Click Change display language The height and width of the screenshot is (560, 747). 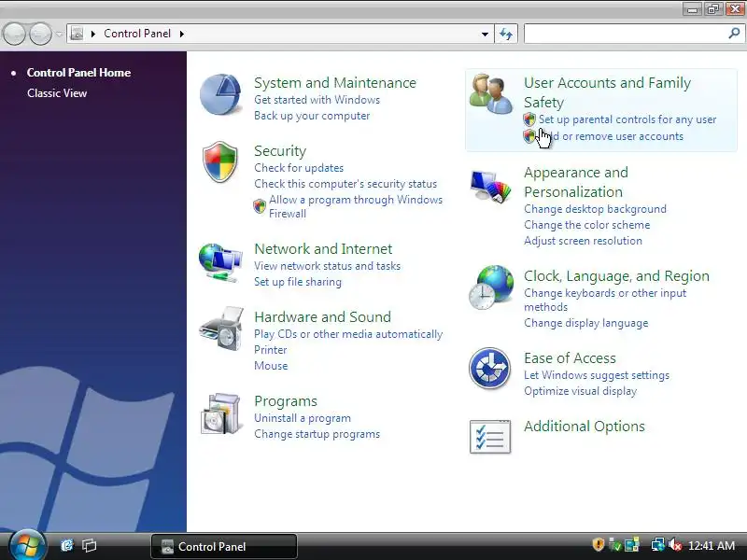[586, 323]
